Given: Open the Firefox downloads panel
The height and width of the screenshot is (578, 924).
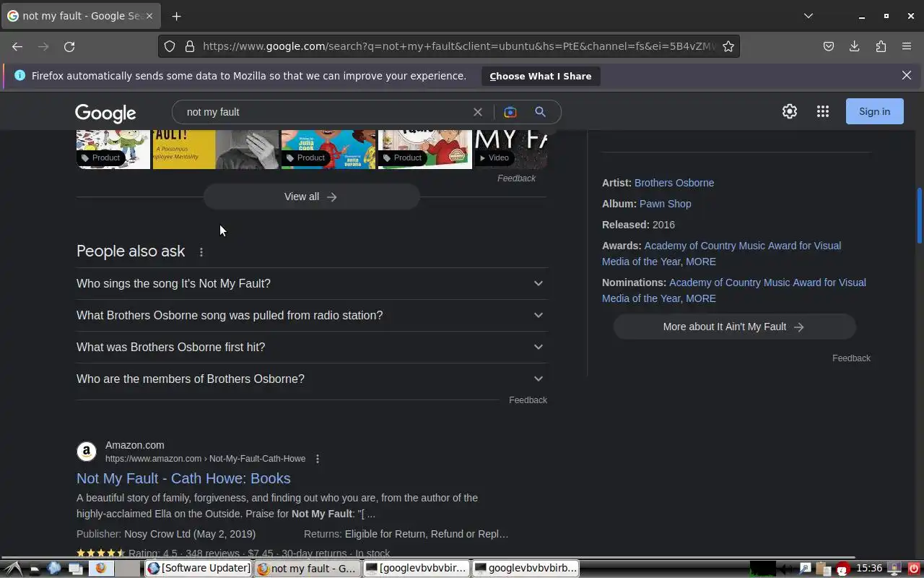Looking at the screenshot, I should (855, 46).
